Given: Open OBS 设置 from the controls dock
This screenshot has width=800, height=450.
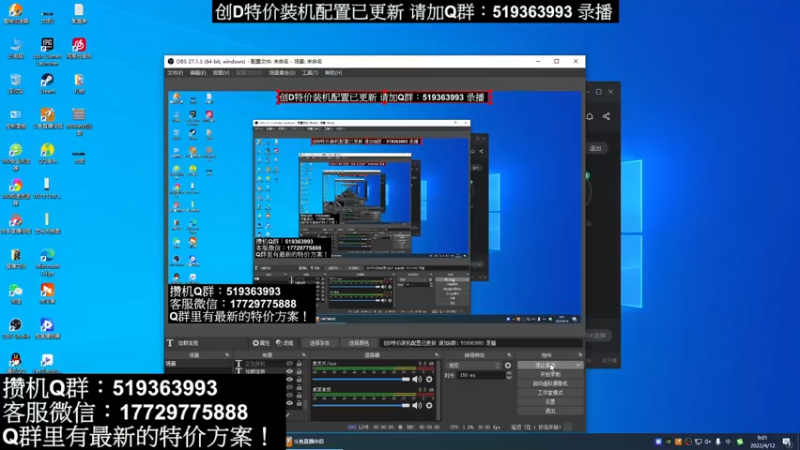Looking at the screenshot, I should [x=550, y=402].
